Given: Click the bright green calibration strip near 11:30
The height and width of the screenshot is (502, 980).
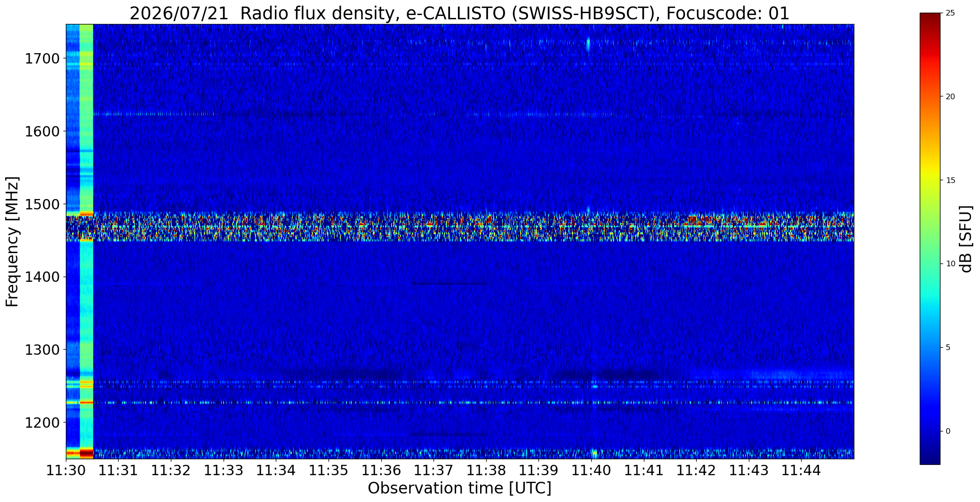Looking at the screenshot, I should click(x=87, y=241).
